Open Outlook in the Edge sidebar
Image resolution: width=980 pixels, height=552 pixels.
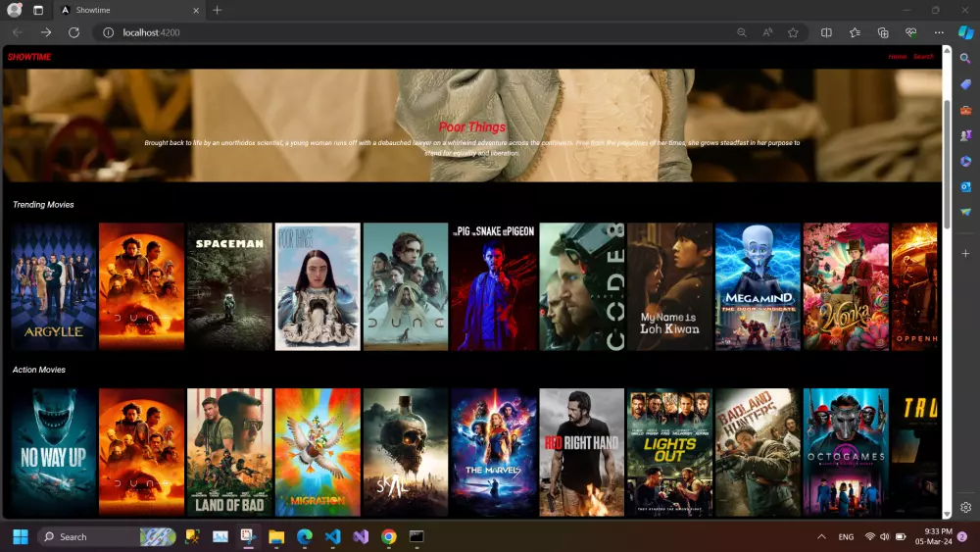point(965,186)
